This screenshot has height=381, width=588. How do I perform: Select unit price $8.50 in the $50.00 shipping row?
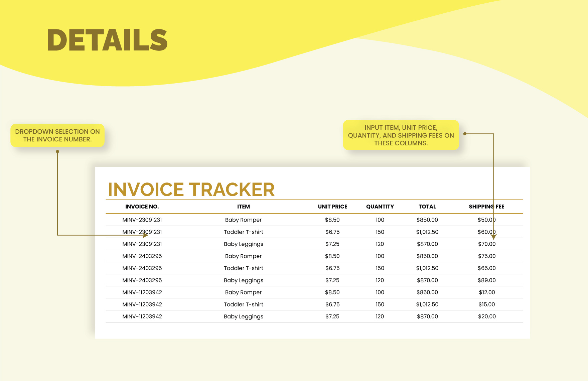click(332, 220)
